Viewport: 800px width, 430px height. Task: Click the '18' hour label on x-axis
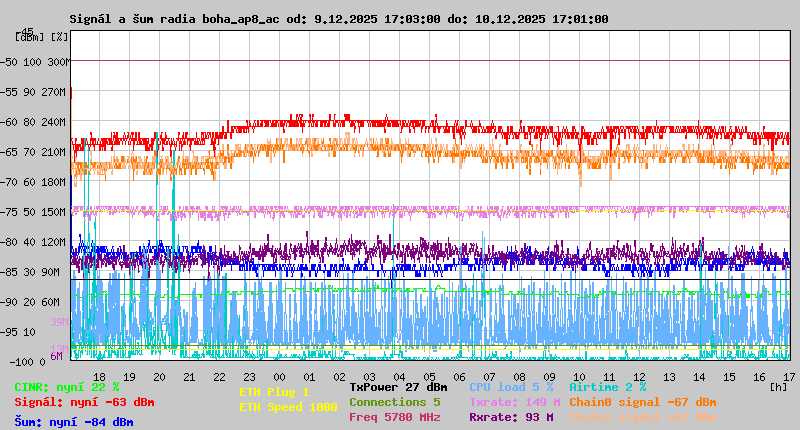pos(99,377)
